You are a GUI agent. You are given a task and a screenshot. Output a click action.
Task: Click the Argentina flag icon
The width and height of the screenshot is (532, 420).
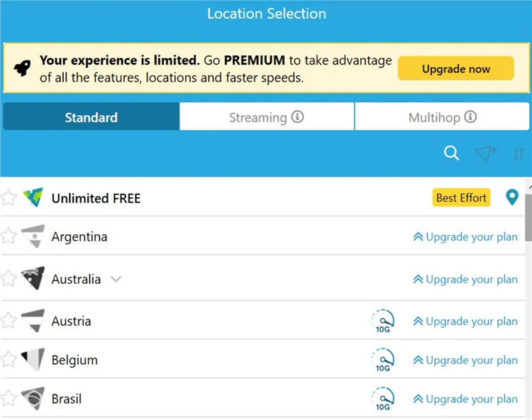33,236
